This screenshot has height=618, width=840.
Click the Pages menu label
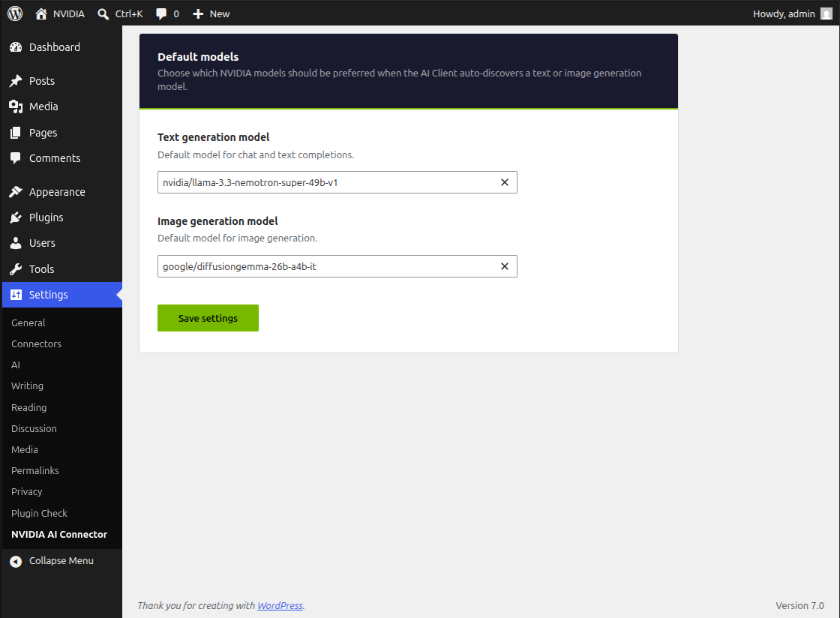tap(43, 133)
